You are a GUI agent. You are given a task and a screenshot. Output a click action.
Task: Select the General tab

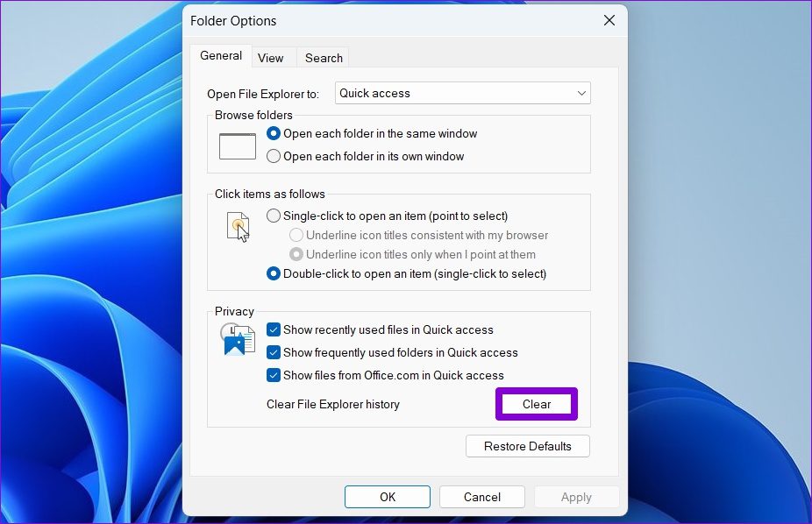click(221, 56)
